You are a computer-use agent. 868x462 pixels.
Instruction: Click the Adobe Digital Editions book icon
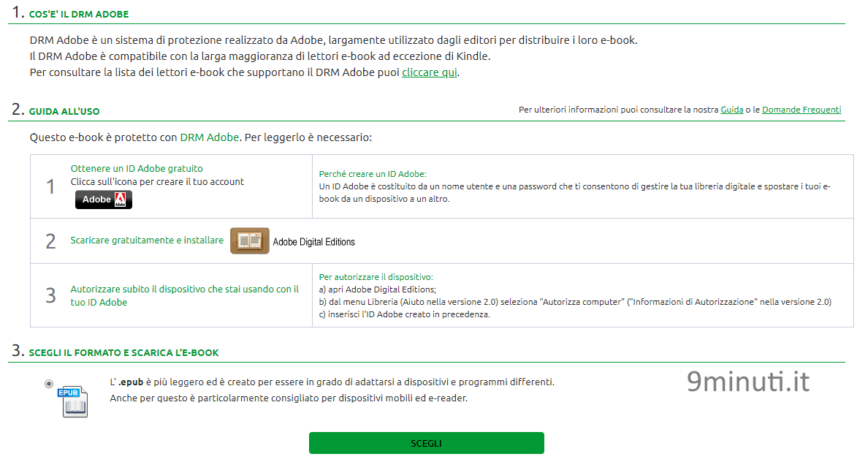pyautogui.click(x=250, y=241)
